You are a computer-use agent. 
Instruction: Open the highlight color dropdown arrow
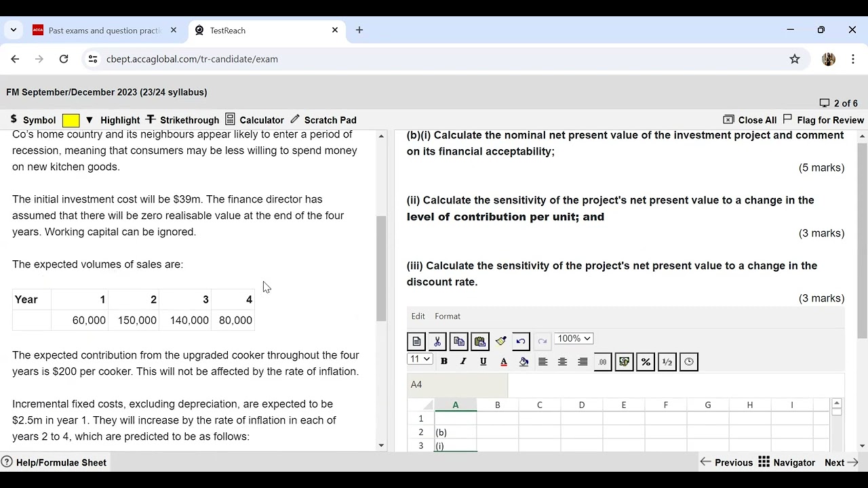89,120
